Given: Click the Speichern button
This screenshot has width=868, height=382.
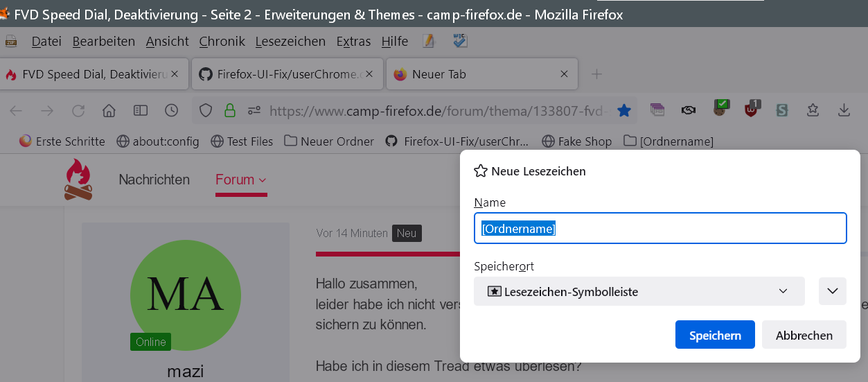Looking at the screenshot, I should [715, 335].
